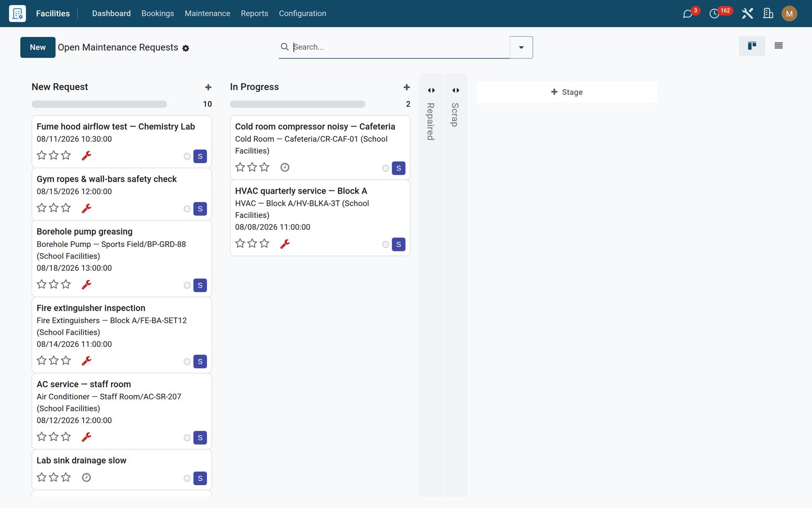The width and height of the screenshot is (812, 508).
Task: Open the user avatar M menu
Action: pyautogui.click(x=789, y=14)
